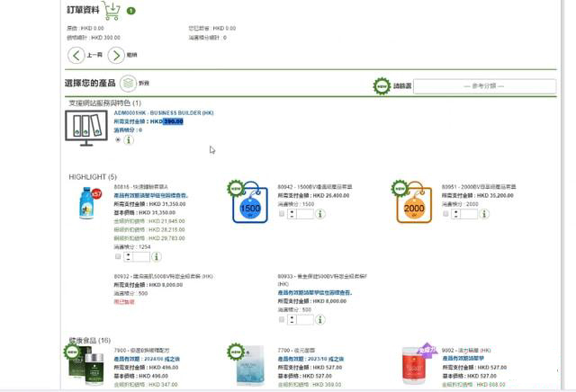
Task: Open the category filter dropdown
Action: click(484, 85)
